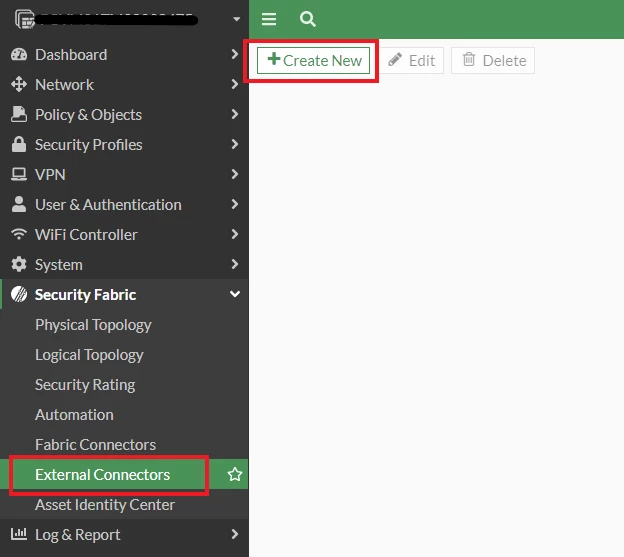Expand the Dashboard chevron
The image size is (624, 557).
(235, 54)
